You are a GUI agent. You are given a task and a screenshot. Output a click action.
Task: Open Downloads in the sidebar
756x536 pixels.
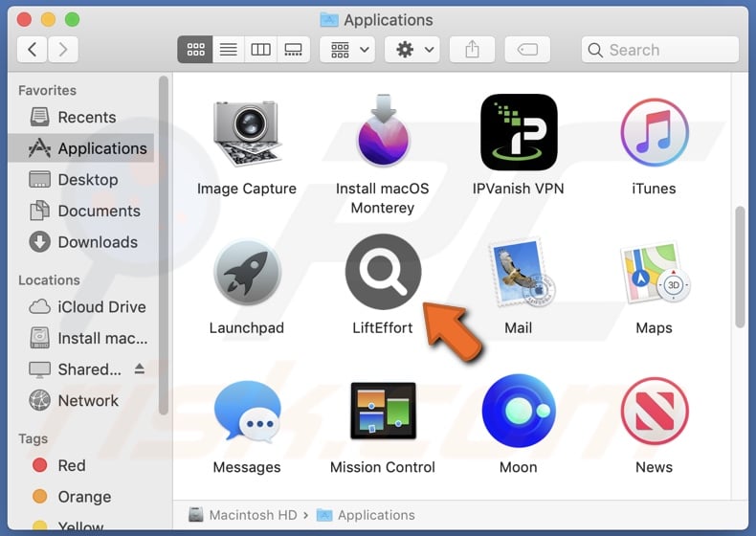point(81,242)
